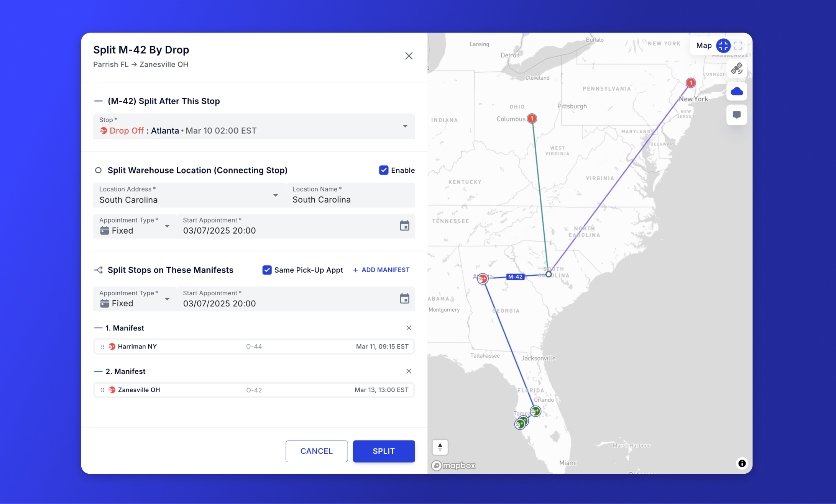This screenshot has height=504, width=836.
Task: Click the Location Name input field
Action: pyautogui.click(x=350, y=199)
